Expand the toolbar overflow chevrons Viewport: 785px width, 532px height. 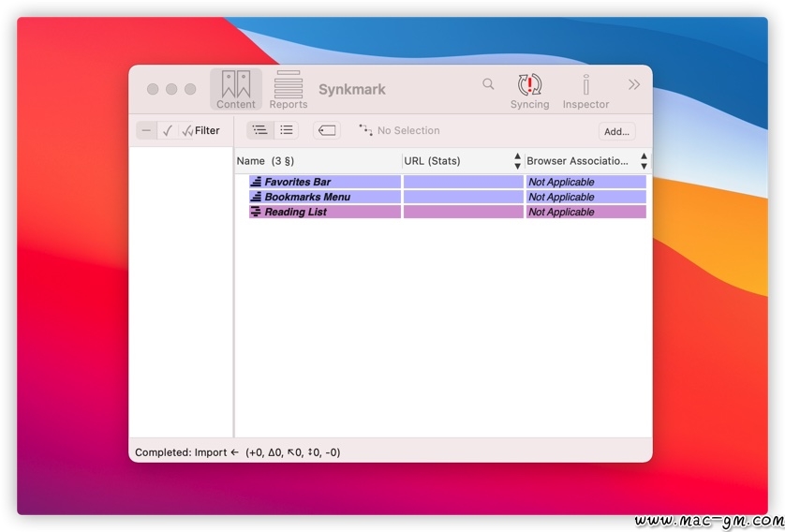point(634,84)
